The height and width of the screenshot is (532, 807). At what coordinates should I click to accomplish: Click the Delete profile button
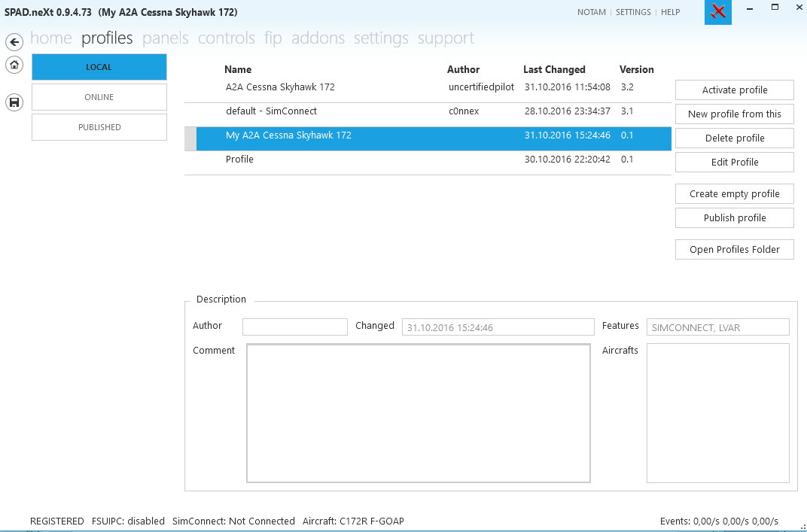point(734,138)
